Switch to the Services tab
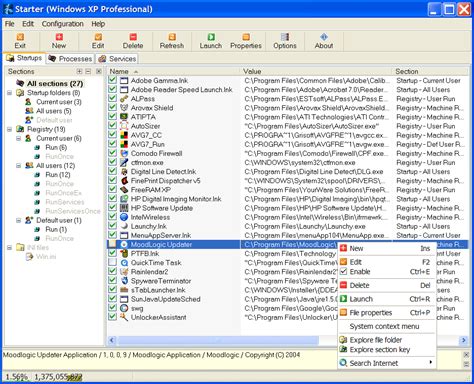This screenshot has width=474, height=384. tap(117, 59)
